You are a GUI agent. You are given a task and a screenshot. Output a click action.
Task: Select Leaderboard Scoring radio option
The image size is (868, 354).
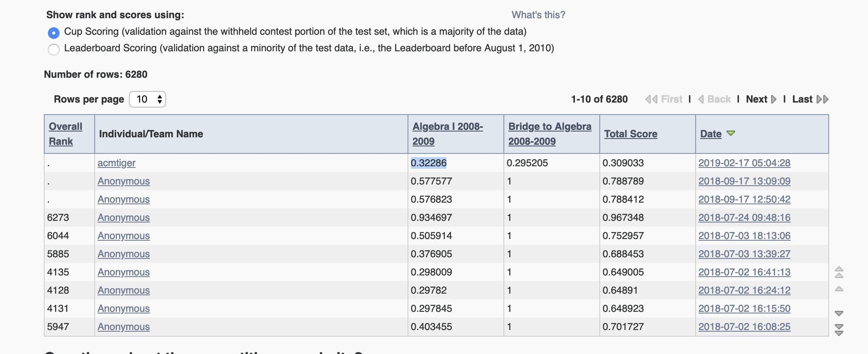coord(54,49)
